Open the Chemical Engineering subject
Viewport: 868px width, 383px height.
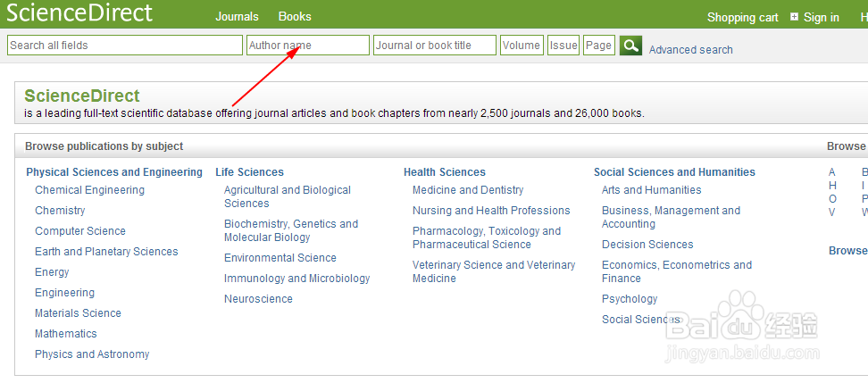pyautogui.click(x=89, y=190)
